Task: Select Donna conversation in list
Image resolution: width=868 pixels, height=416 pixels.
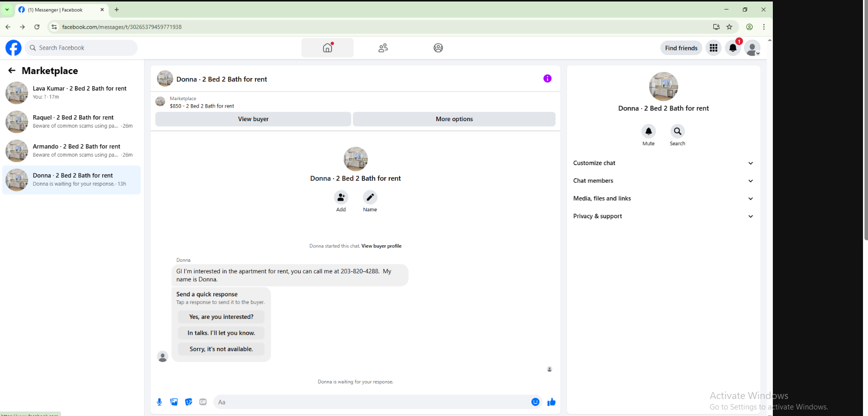Action: (x=72, y=180)
